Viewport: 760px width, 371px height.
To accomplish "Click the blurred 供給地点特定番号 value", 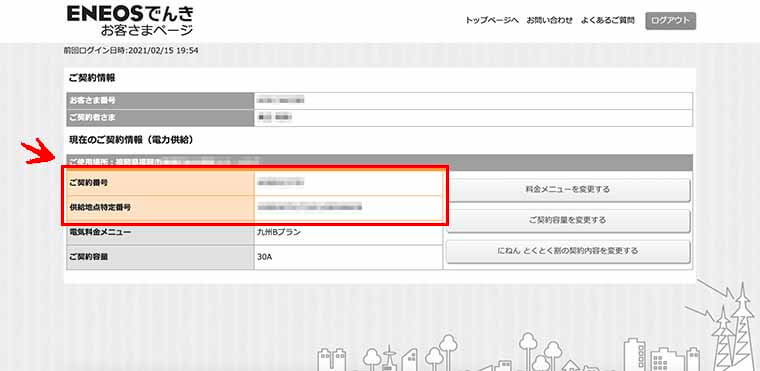I will pyautogui.click(x=310, y=207).
